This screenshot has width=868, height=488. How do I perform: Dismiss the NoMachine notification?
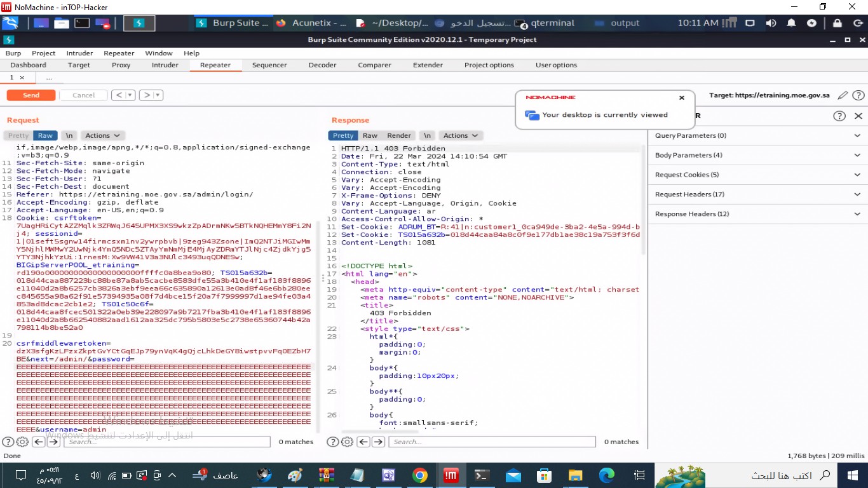[682, 98]
